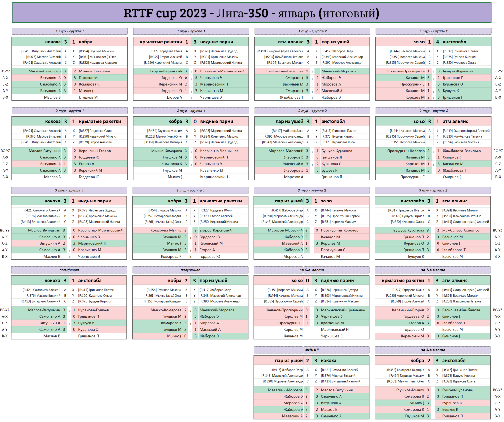This screenshot has height=422, width=504.
Task: Click the 'RTTF cup 2023 - Лига-350' title banner
Action: pyautogui.click(x=251, y=13)
